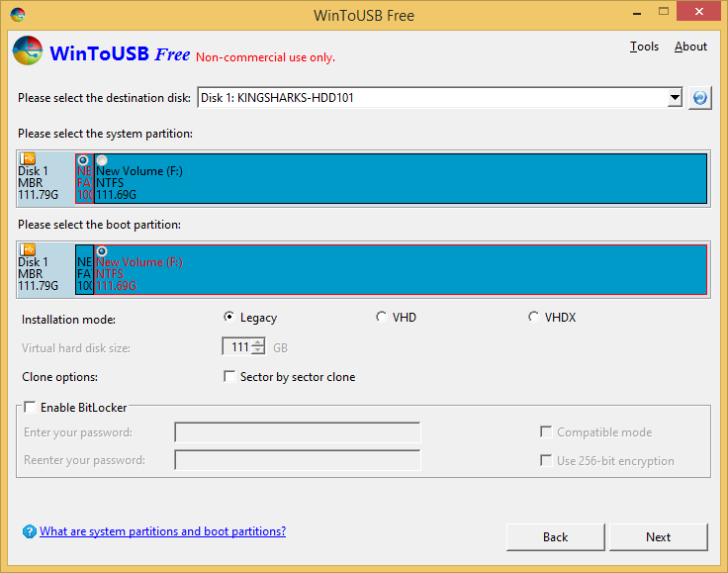Click the Disk 1: KINGSHARKS-HDD101 combo box
The image size is (728, 573).
click(x=440, y=98)
